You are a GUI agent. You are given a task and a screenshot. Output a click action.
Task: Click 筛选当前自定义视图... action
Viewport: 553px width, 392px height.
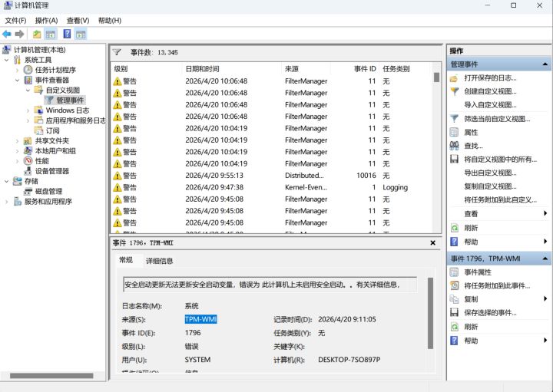point(497,119)
